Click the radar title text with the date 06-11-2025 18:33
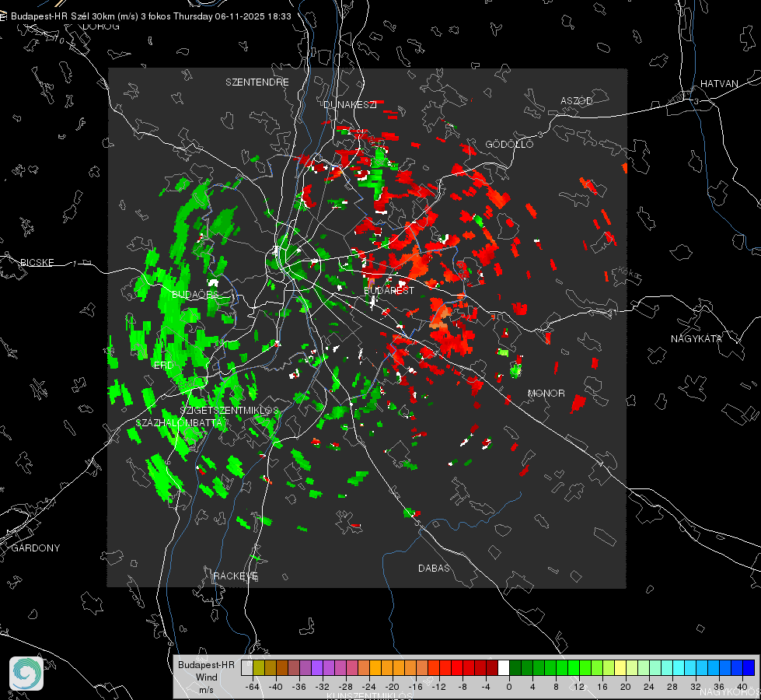Screen dimensions: 761x700 pos(151,16)
